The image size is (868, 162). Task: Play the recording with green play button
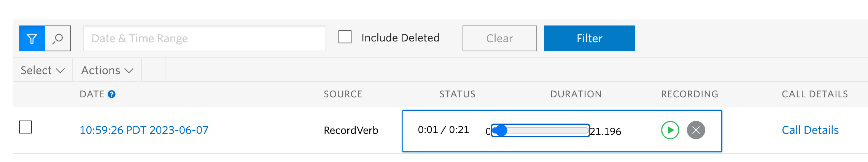pyautogui.click(x=670, y=130)
